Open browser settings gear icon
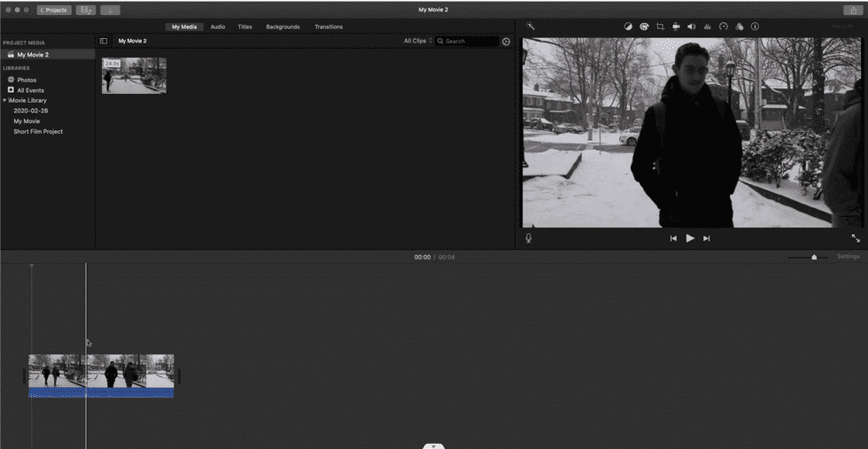The image size is (868, 449). tap(506, 42)
